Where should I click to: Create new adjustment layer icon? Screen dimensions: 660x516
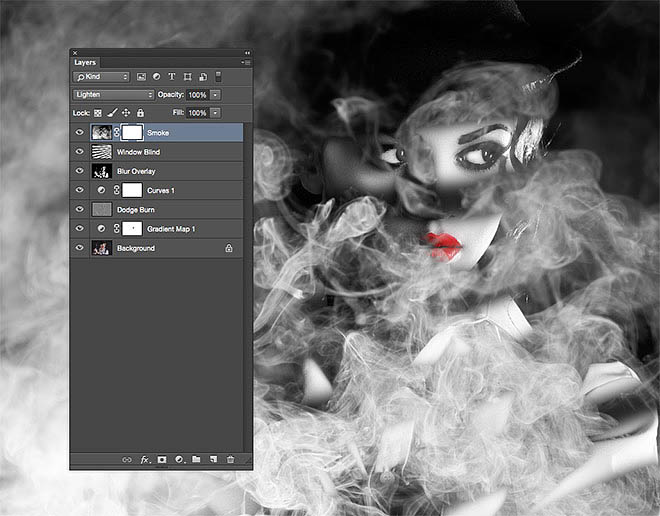pyautogui.click(x=179, y=459)
